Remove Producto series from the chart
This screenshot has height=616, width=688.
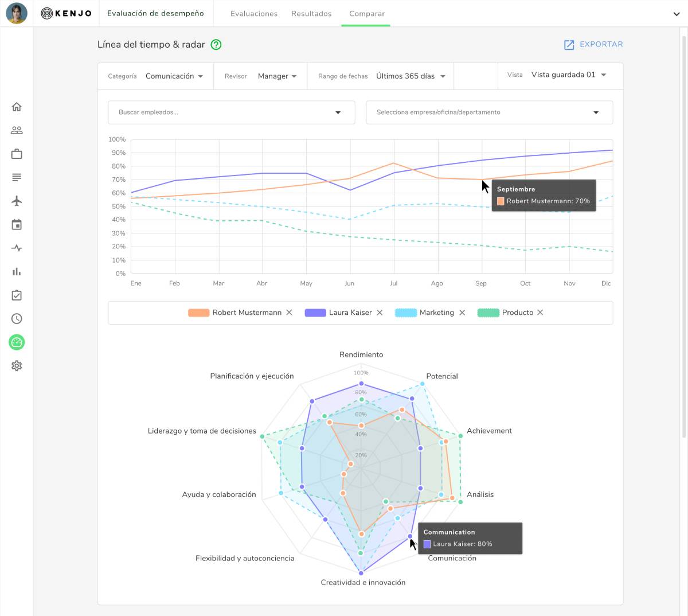point(540,313)
